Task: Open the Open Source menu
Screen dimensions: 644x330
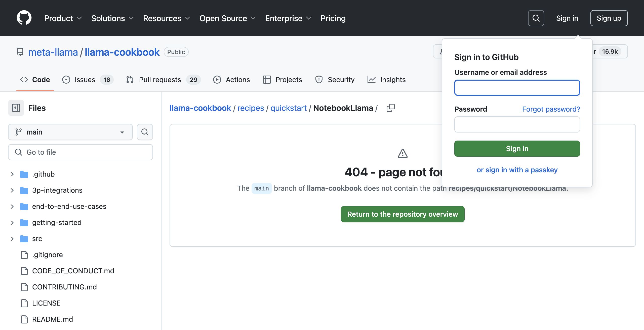Action: click(x=227, y=18)
